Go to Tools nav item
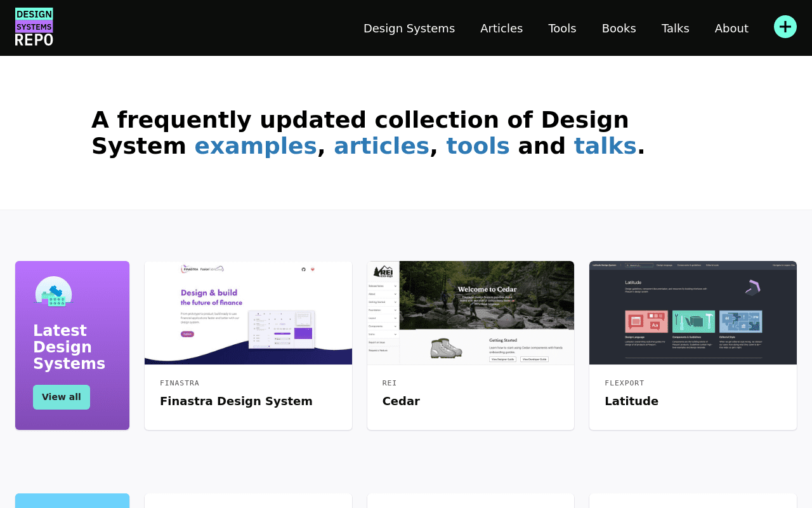 pos(563,28)
